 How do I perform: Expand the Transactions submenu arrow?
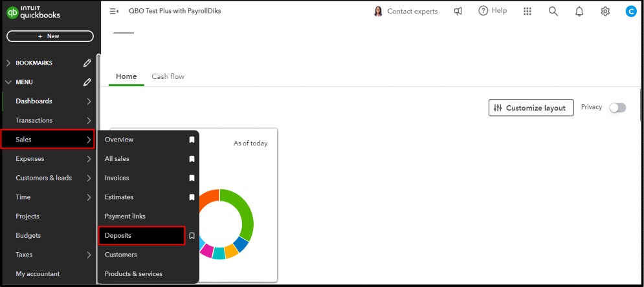click(x=89, y=120)
